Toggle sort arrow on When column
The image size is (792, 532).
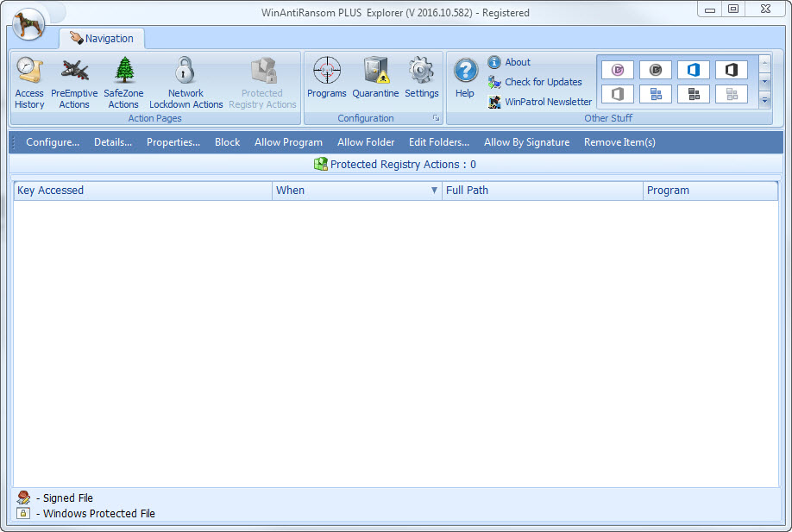pos(434,191)
